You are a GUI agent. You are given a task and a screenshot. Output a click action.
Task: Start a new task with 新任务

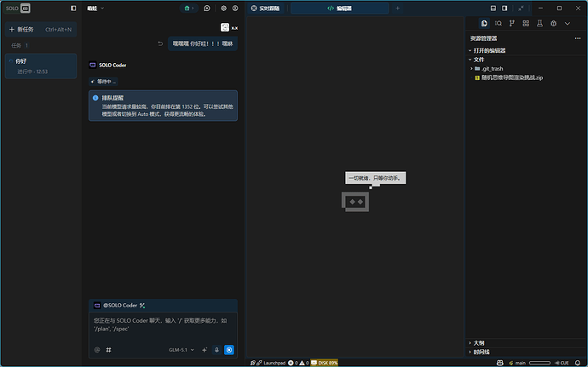[x=41, y=29]
